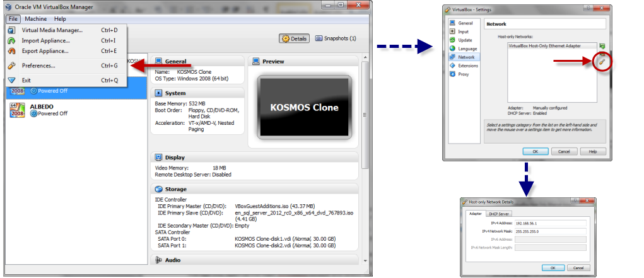Click the blue Exit triangle icon
This screenshot has width=644, height=278.
(12, 81)
